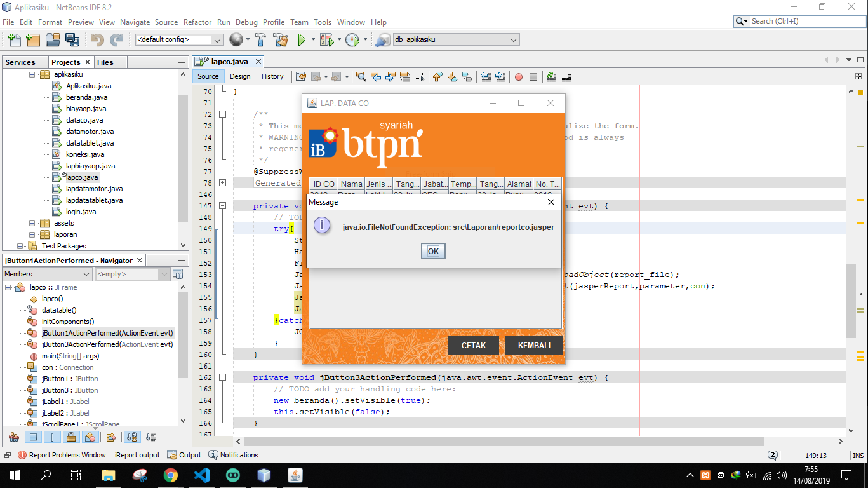
Task: Open the Refactor menu
Action: tap(197, 22)
